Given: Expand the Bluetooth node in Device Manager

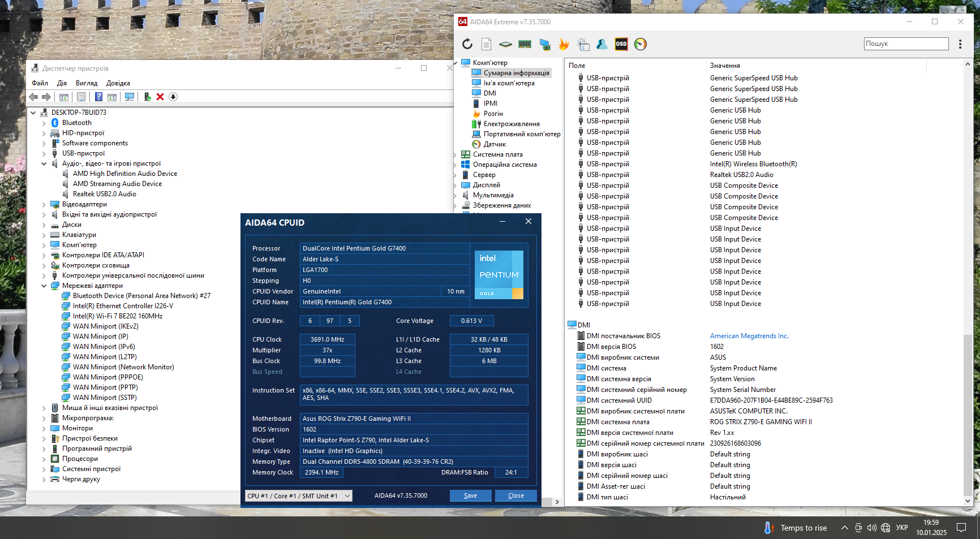Looking at the screenshot, I should (44, 123).
